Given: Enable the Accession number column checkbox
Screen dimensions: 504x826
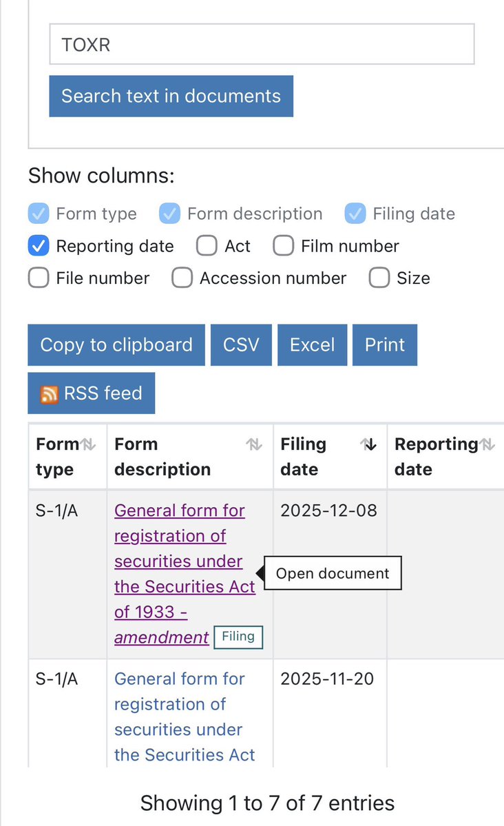Looking at the screenshot, I should [x=182, y=278].
